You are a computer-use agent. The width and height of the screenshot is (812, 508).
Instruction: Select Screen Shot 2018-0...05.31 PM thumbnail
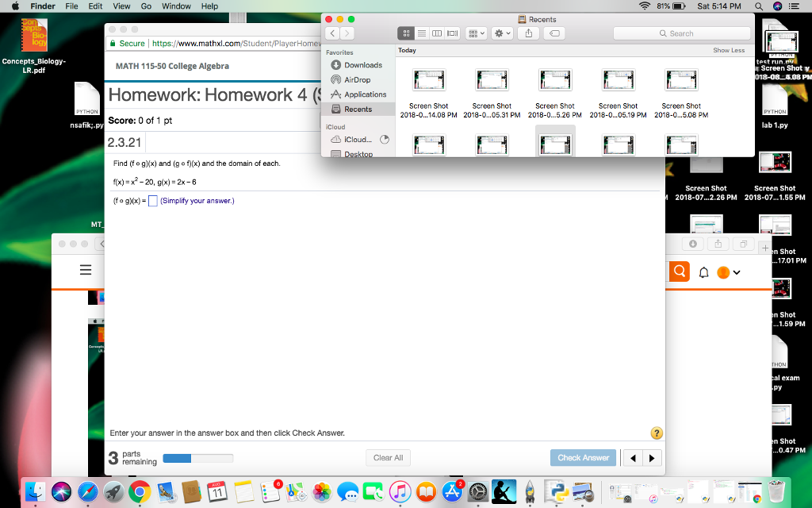[x=492, y=80]
